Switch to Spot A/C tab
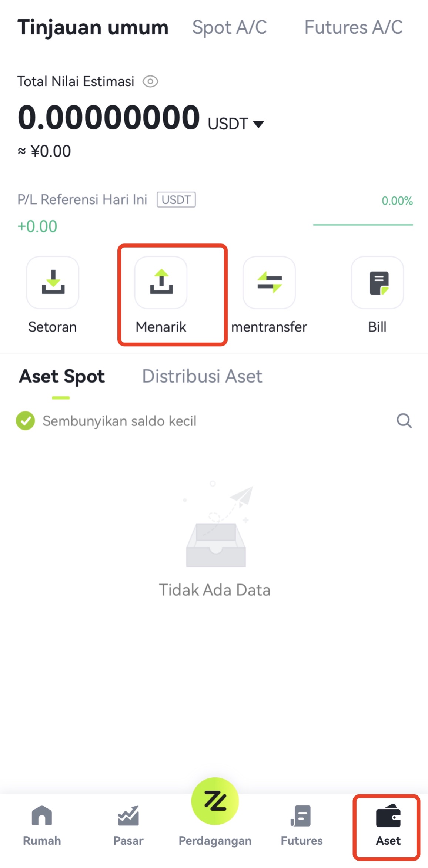The image size is (428, 868). (x=230, y=27)
